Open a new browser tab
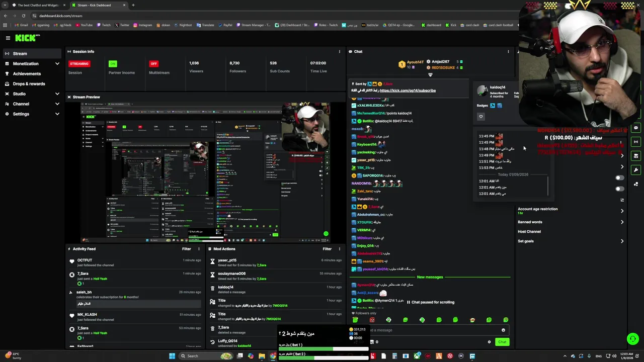Screen dimensions: 644x362 pyautogui.click(x=133, y=5)
